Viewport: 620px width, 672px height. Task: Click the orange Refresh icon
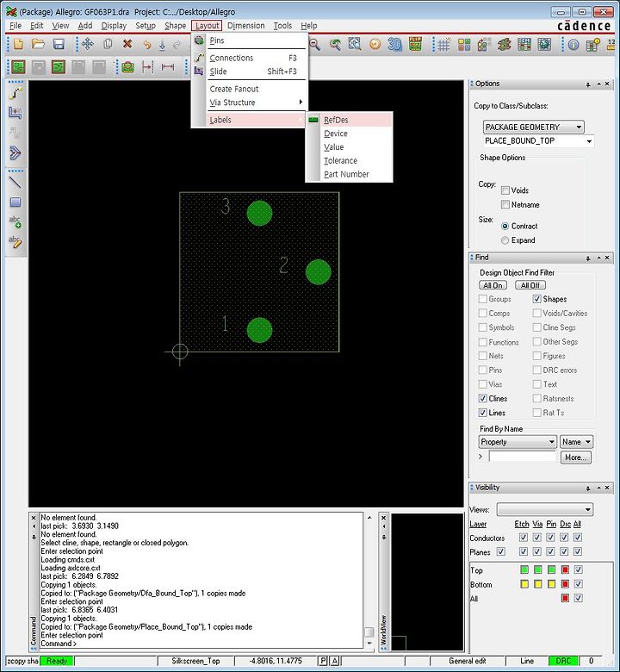pos(375,44)
